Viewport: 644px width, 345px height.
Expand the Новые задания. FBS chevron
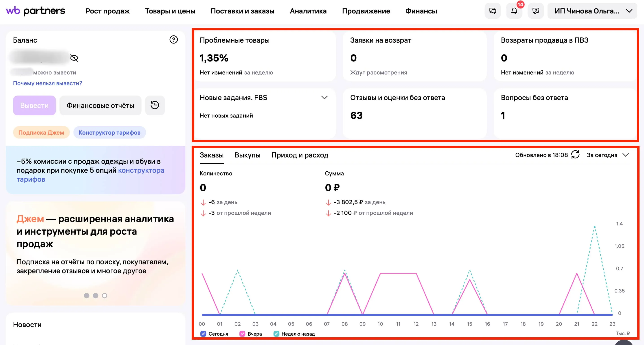(x=324, y=98)
